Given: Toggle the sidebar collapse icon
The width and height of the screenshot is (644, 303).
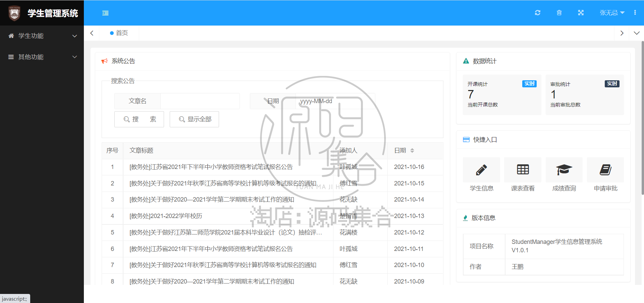Looking at the screenshot, I should 105,13.
